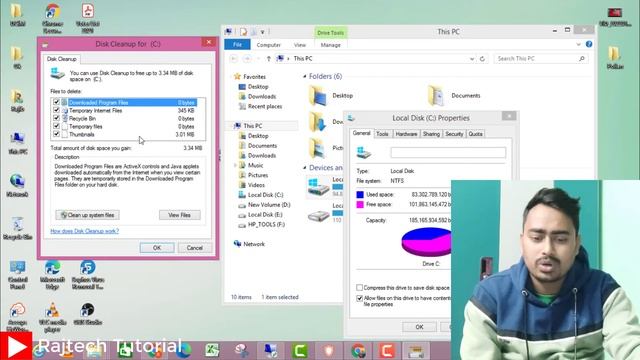This screenshot has height=360, width=640.
Task: Collapse the Devices and drives group
Action: [x=304, y=168]
